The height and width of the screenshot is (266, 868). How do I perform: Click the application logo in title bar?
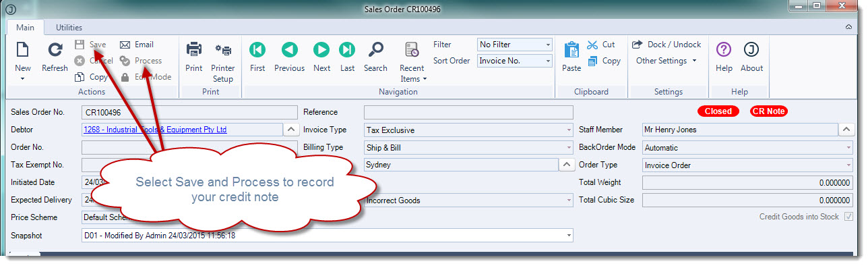10,9
